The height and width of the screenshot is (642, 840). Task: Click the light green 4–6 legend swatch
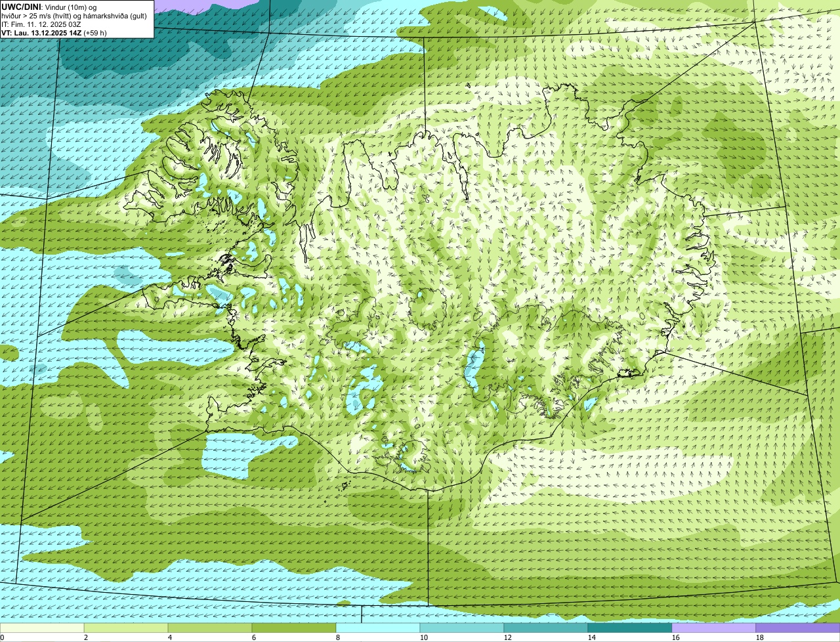pos(210,628)
